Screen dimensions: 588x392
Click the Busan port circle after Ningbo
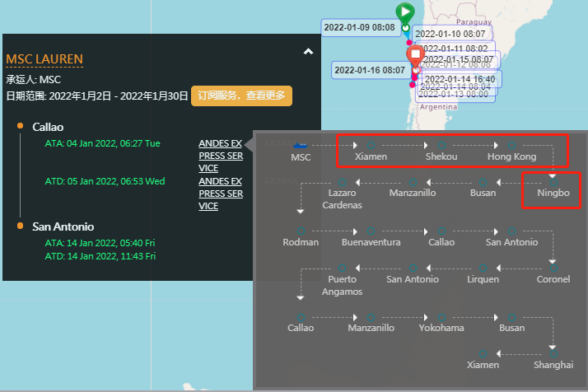point(483,182)
